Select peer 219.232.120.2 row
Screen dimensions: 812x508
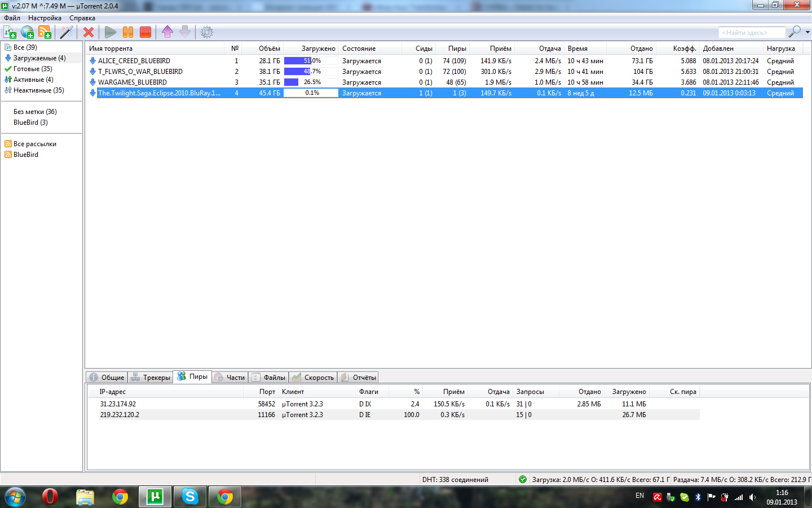tap(394, 415)
